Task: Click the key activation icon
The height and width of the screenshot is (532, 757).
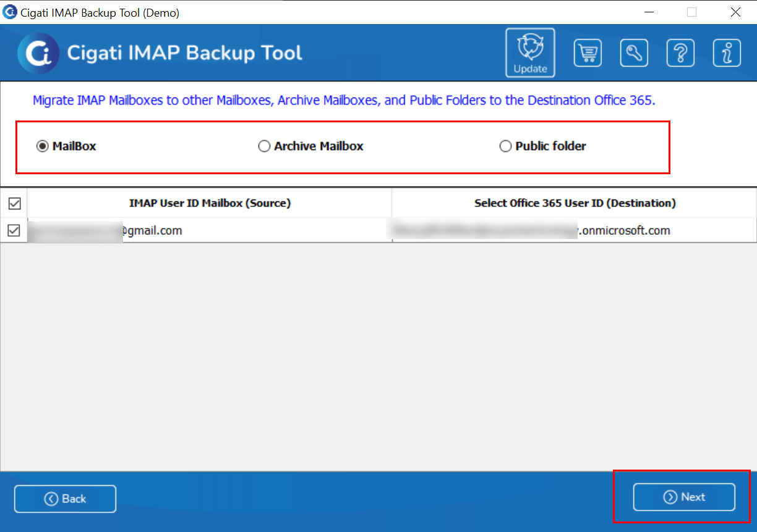Action: 634,53
